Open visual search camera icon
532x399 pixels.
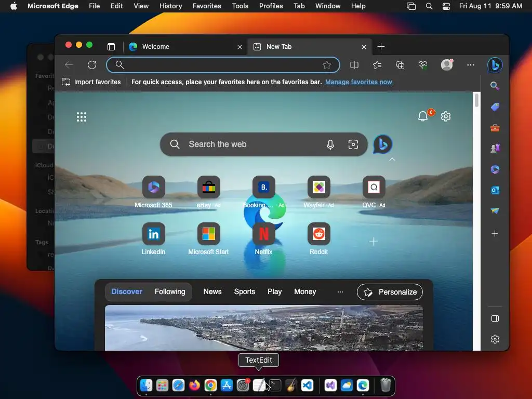(x=353, y=144)
